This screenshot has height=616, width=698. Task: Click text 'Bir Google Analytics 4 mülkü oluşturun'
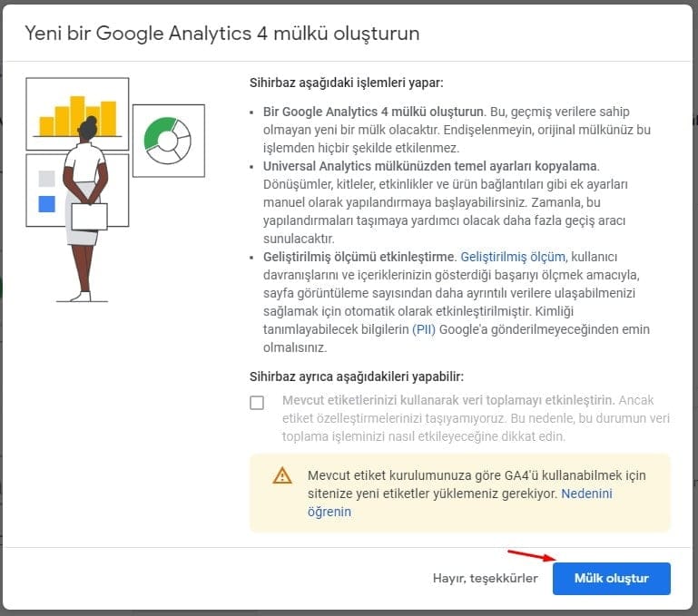(373, 112)
